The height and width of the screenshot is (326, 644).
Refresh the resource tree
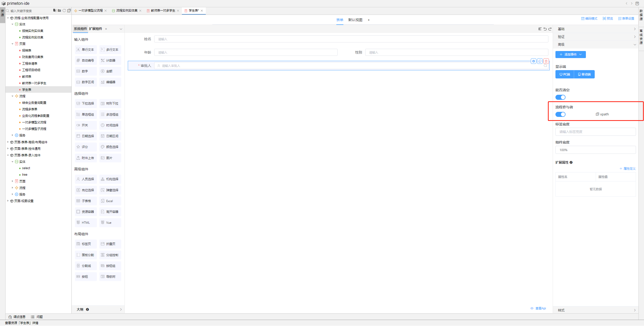pos(64,11)
